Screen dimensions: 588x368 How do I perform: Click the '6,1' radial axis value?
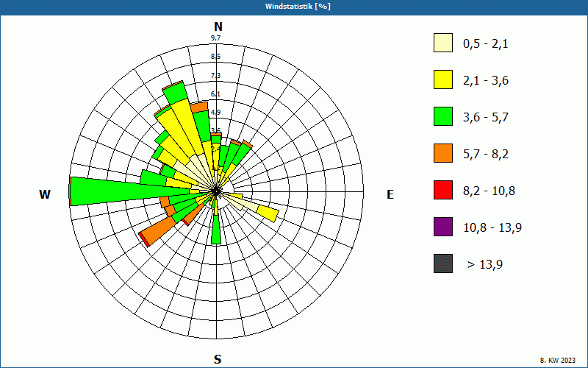[x=215, y=94]
